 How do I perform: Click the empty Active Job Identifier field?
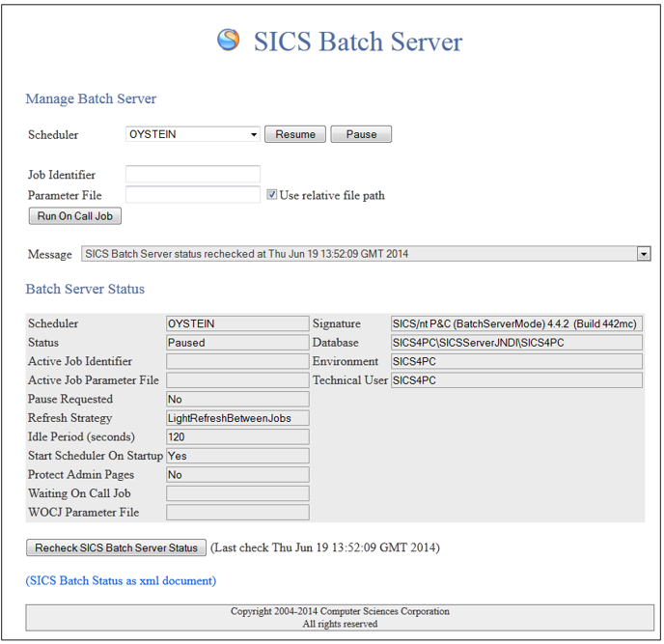[x=237, y=361]
